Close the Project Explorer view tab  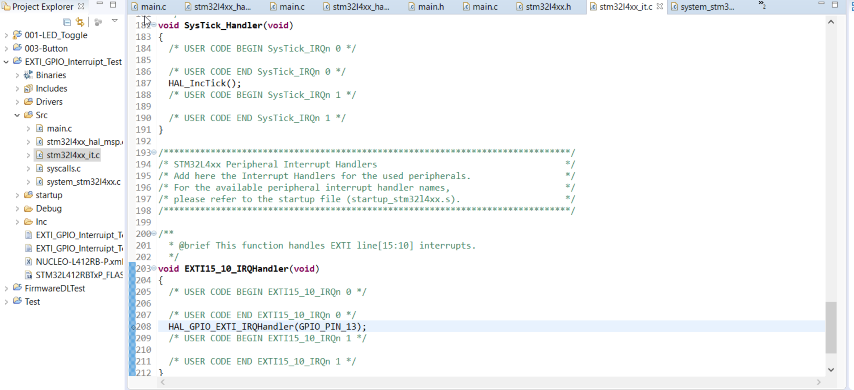tap(81, 7)
